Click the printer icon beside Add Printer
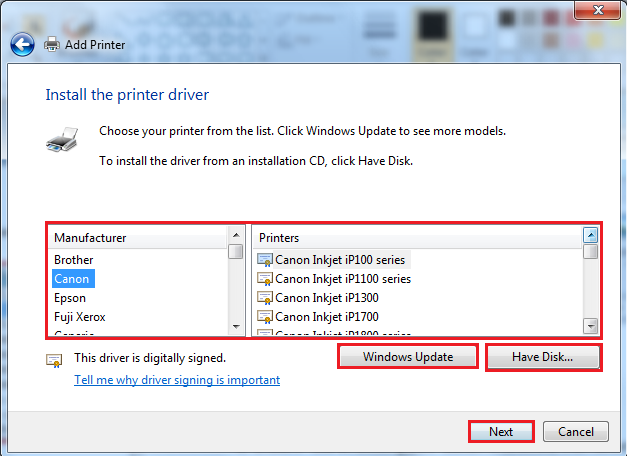 click(x=52, y=44)
